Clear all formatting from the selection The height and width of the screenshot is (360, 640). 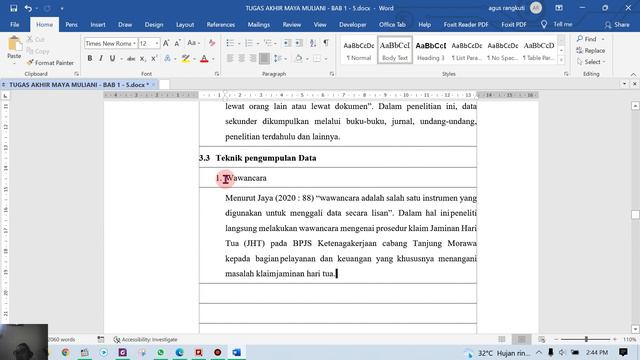click(211, 43)
